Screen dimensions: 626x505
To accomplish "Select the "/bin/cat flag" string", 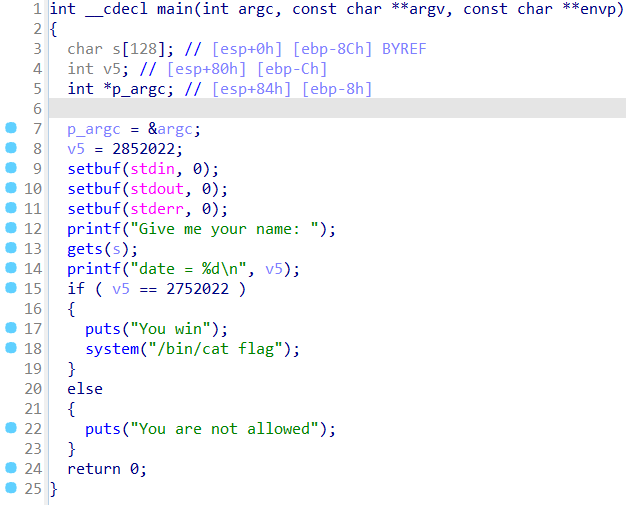I will 215,349.
